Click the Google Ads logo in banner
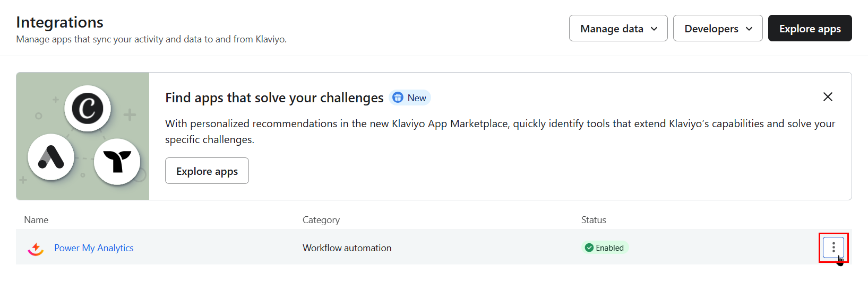The height and width of the screenshot is (283, 868). (51, 157)
